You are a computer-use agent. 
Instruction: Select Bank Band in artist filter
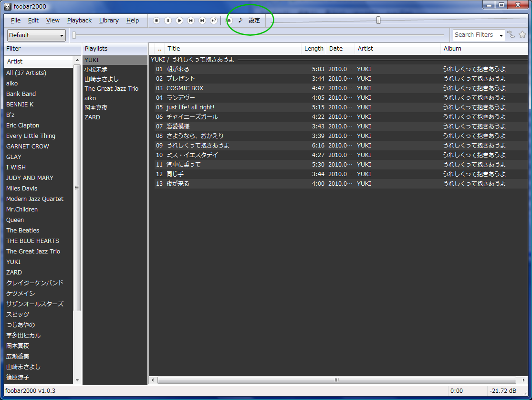click(39, 94)
